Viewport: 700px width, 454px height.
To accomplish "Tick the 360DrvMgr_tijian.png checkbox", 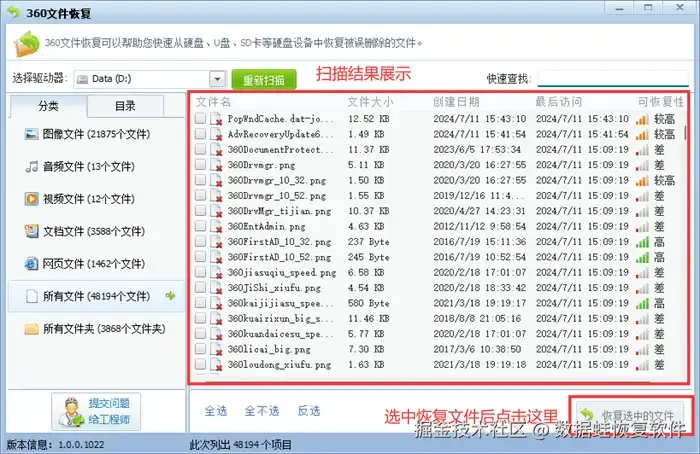I will [200, 210].
